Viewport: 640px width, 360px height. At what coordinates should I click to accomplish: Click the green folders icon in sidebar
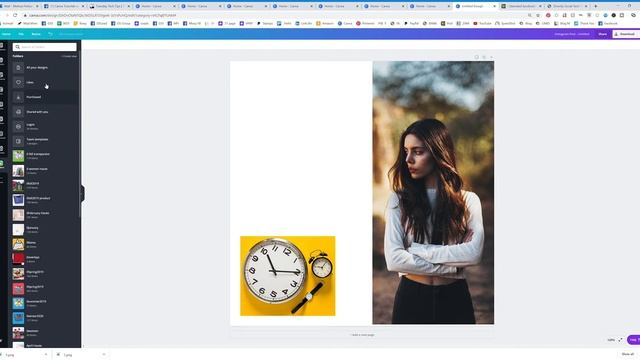pos(2,164)
